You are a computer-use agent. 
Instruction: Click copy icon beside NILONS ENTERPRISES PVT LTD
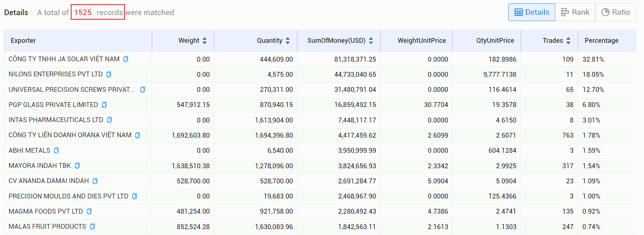[109, 75]
